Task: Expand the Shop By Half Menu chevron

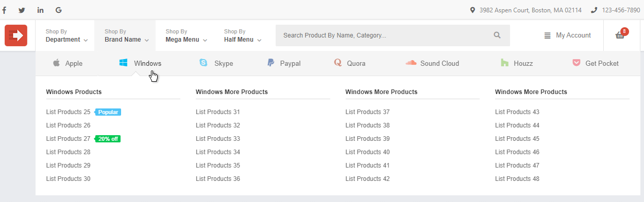Action: tap(259, 40)
